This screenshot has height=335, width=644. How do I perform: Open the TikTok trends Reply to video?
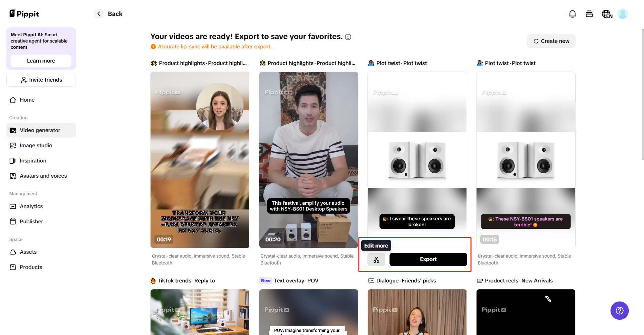200,312
